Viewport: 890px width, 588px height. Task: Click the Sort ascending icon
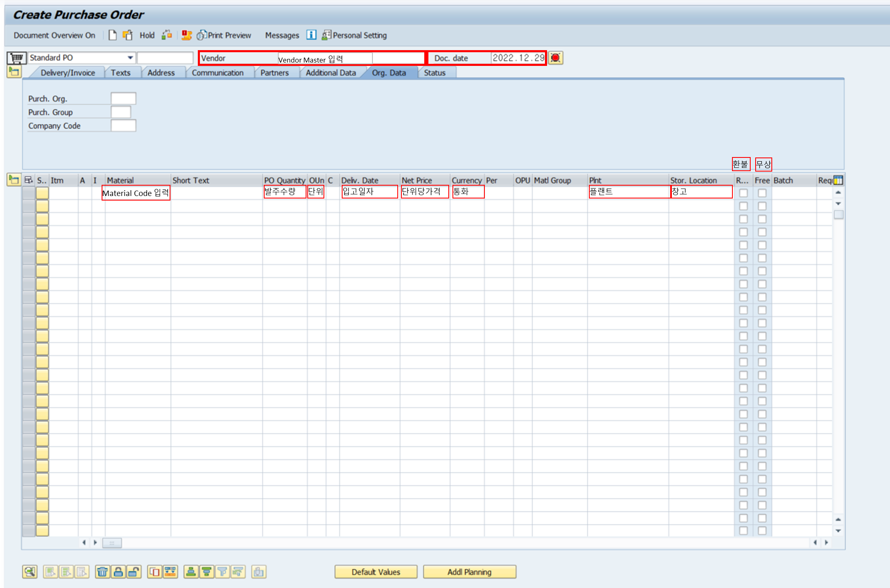[x=191, y=572]
